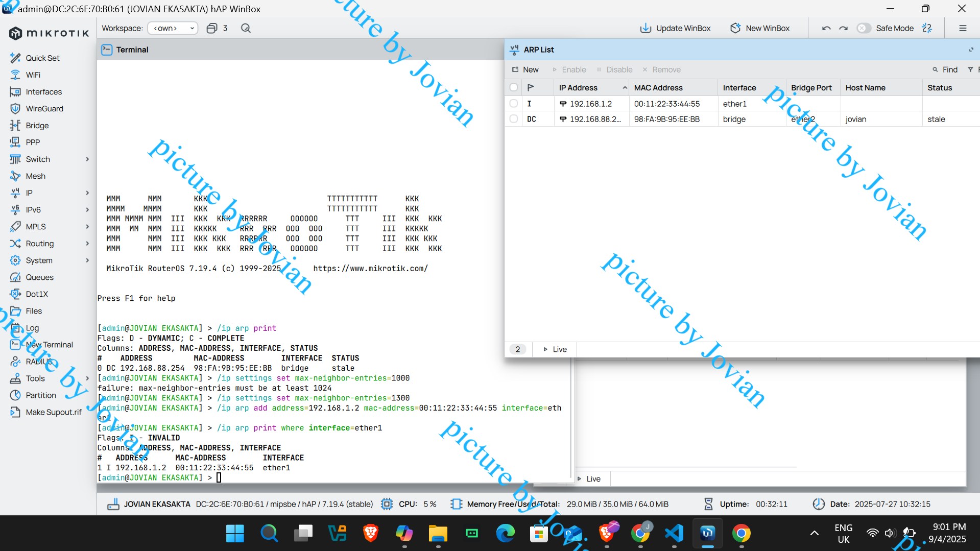Click the ARP List window restore icon
980x551 pixels.
(971, 50)
